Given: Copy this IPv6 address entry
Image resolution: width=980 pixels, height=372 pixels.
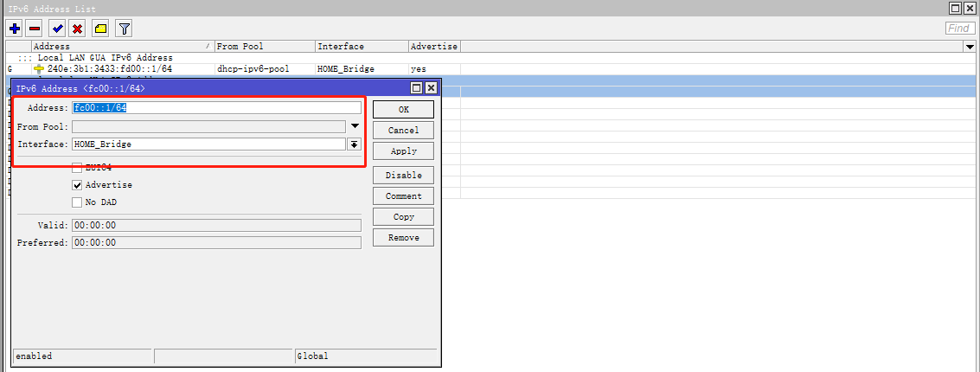Looking at the screenshot, I should click(x=404, y=217).
